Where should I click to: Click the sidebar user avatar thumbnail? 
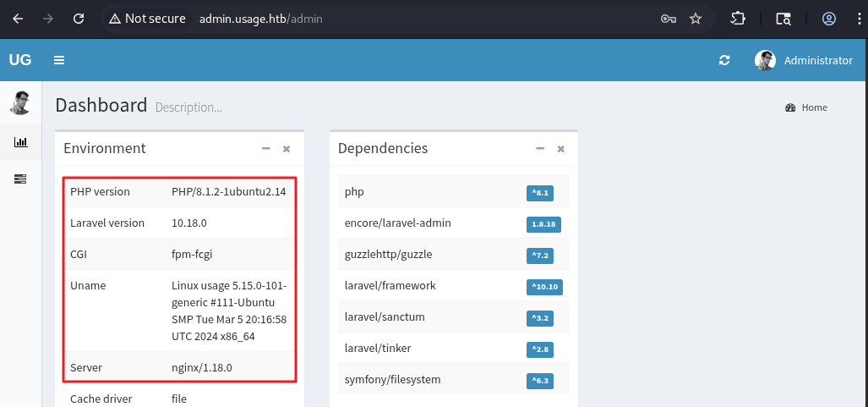pyautogui.click(x=20, y=103)
